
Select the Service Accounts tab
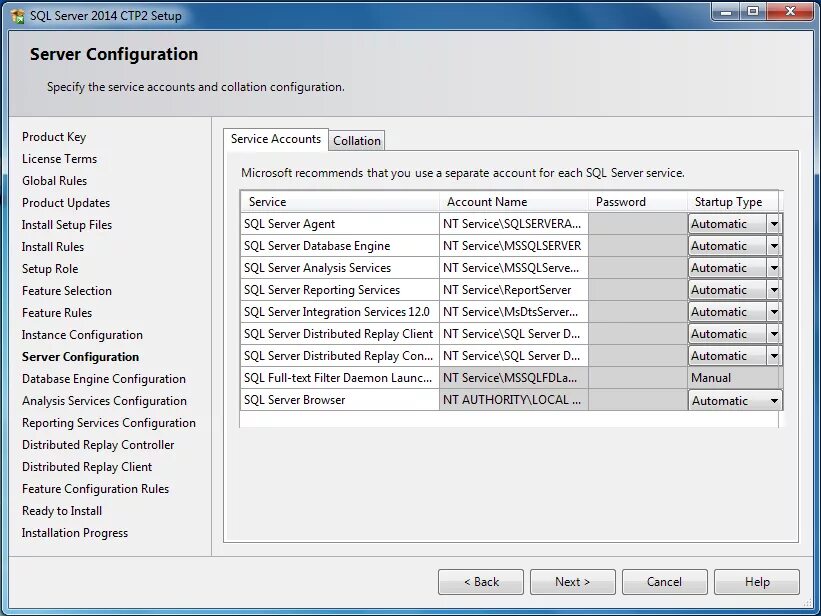(276, 139)
